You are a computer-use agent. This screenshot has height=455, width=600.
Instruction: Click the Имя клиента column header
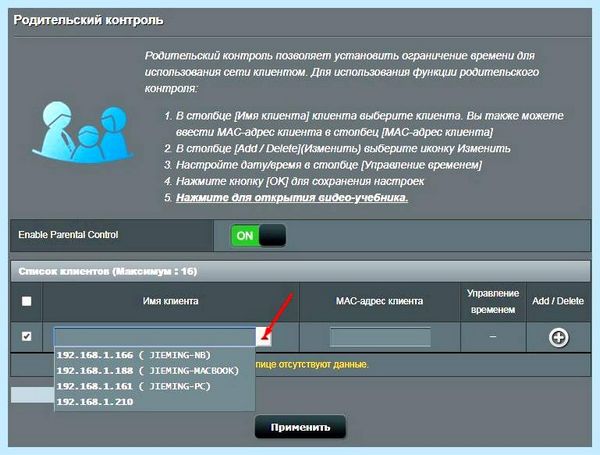point(171,301)
